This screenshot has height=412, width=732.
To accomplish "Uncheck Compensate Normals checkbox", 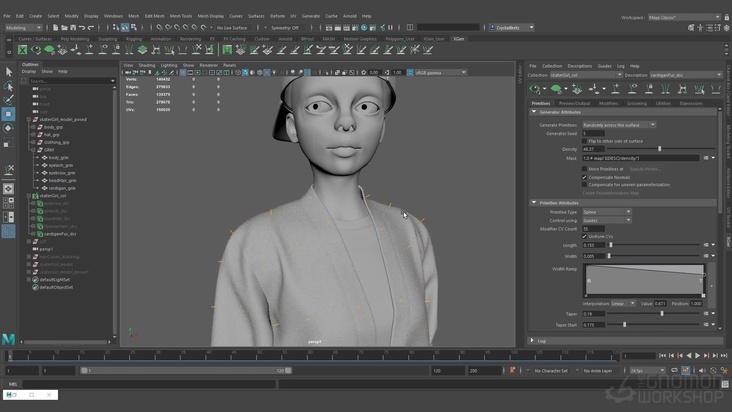I will coord(585,176).
